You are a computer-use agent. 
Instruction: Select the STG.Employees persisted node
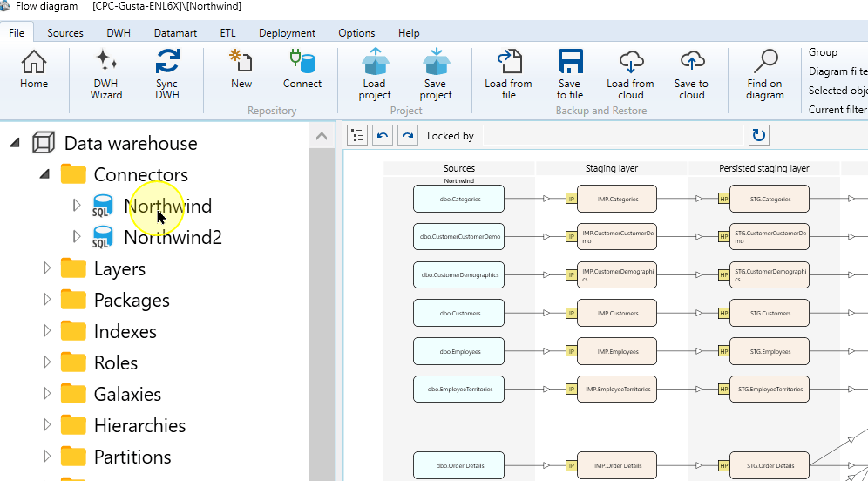[x=770, y=351]
